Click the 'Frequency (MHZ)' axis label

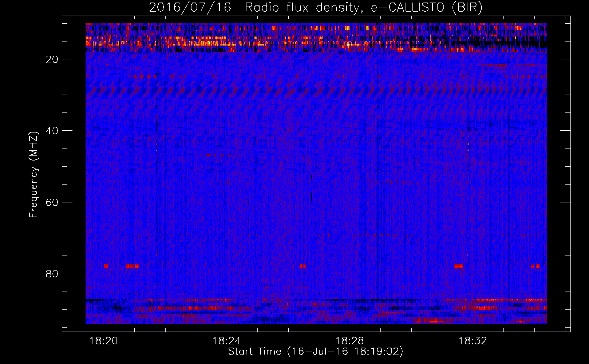click(33, 175)
